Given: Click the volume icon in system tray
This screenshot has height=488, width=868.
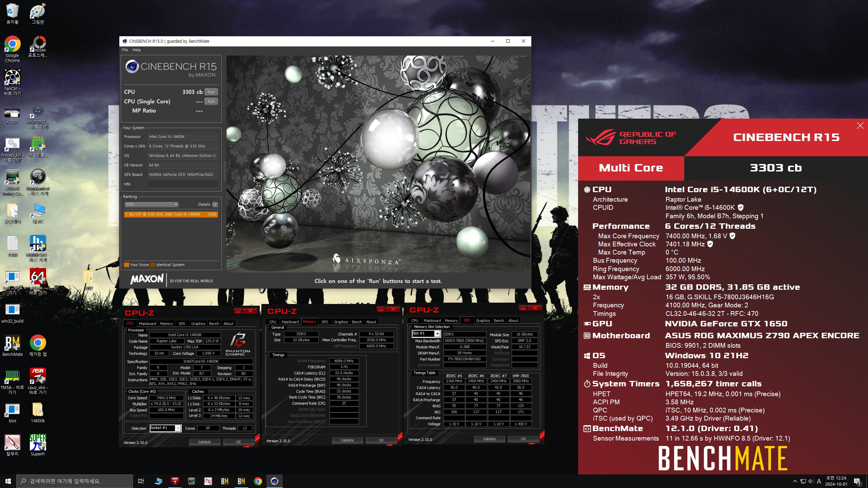Looking at the screenshot, I should coord(811,481).
